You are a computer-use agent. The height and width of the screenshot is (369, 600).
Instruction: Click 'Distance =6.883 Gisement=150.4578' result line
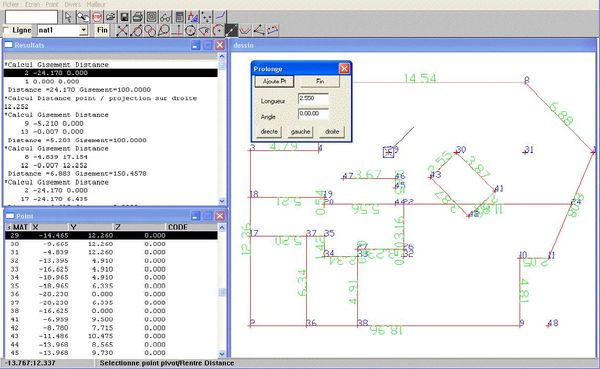[77, 174]
